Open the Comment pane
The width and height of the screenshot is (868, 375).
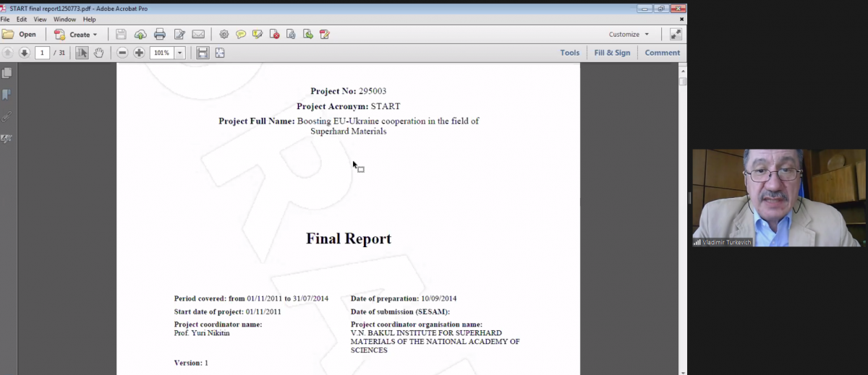coord(663,53)
